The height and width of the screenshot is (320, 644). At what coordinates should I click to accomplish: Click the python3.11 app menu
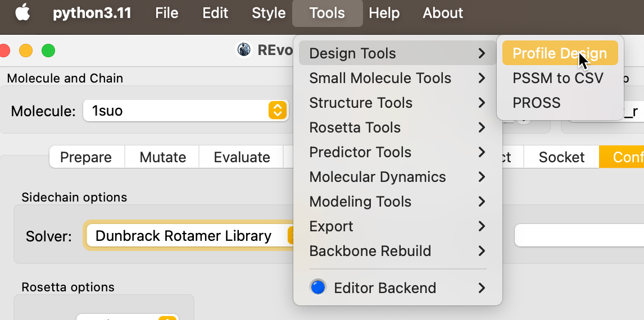[92, 13]
